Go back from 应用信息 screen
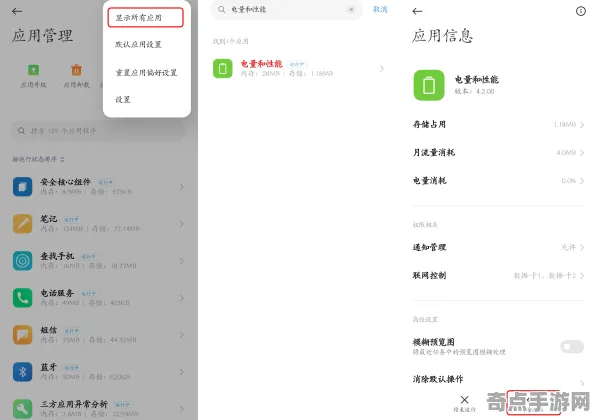This screenshot has width=596, height=420. tap(417, 11)
